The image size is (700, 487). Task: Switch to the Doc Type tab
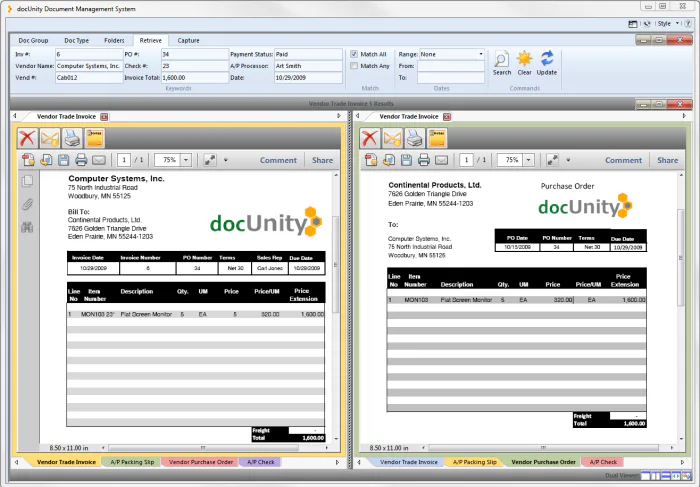coord(76,40)
